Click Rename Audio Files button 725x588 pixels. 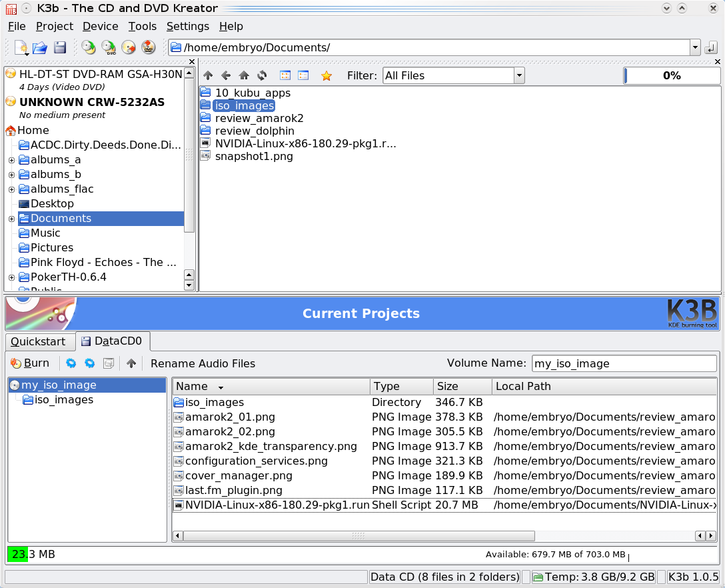point(203,363)
